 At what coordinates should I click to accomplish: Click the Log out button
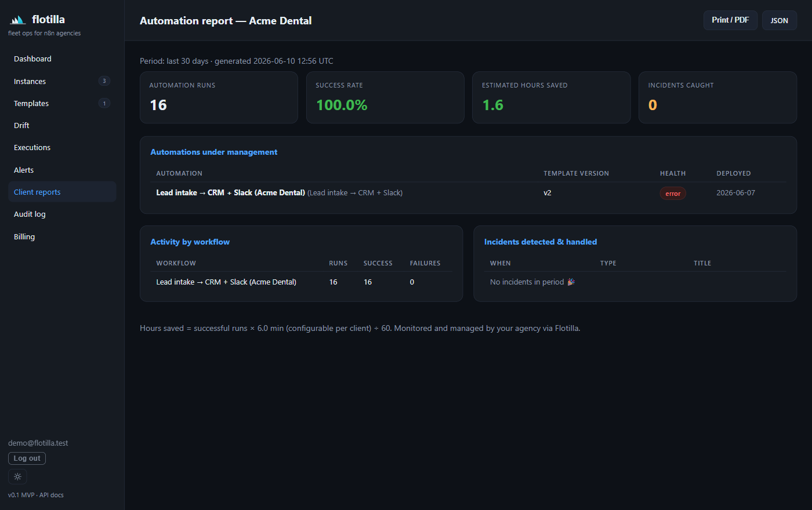point(27,458)
